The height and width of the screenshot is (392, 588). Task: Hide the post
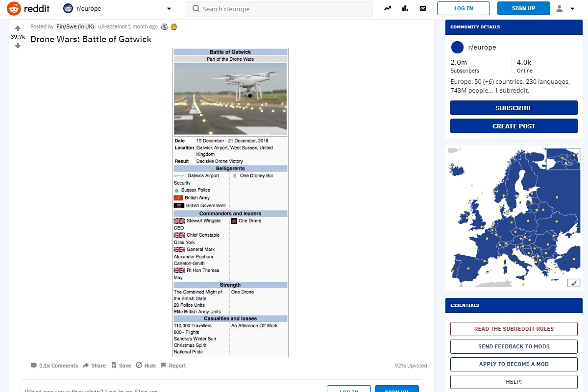coord(146,366)
